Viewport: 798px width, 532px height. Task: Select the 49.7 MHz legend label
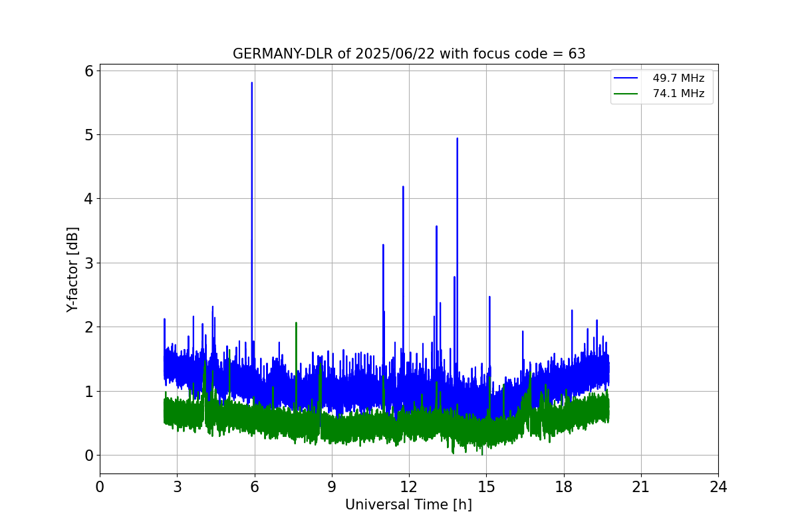pos(678,78)
